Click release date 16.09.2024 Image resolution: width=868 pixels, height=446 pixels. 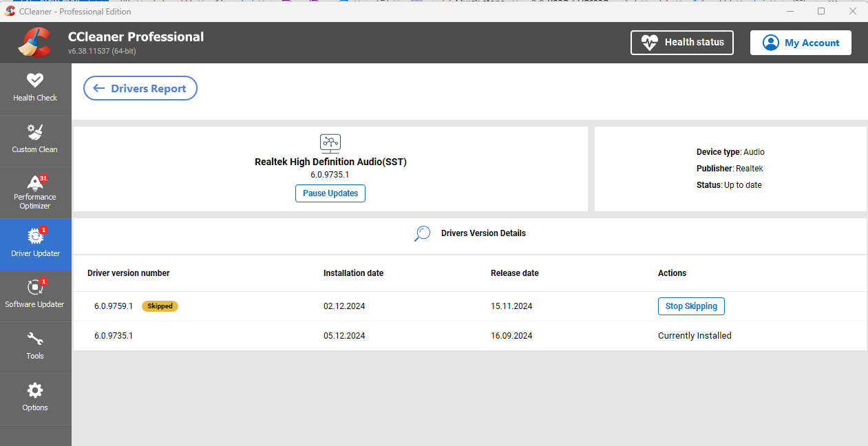511,336
